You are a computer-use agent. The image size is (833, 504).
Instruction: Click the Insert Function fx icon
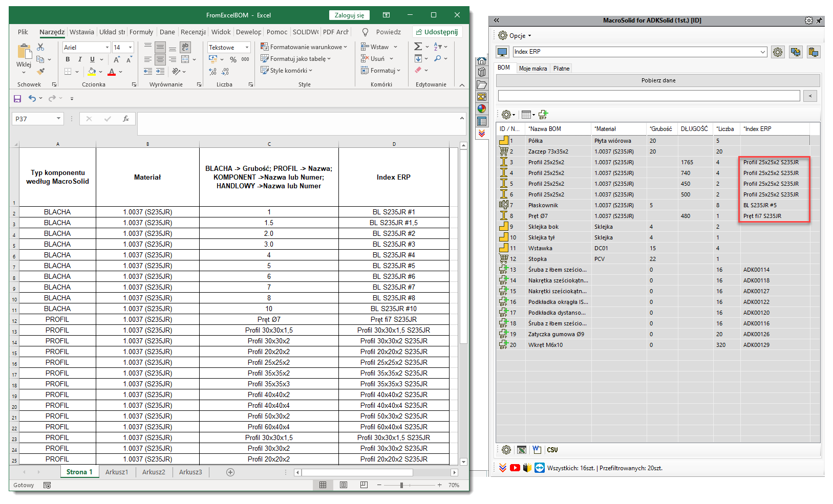tap(125, 119)
